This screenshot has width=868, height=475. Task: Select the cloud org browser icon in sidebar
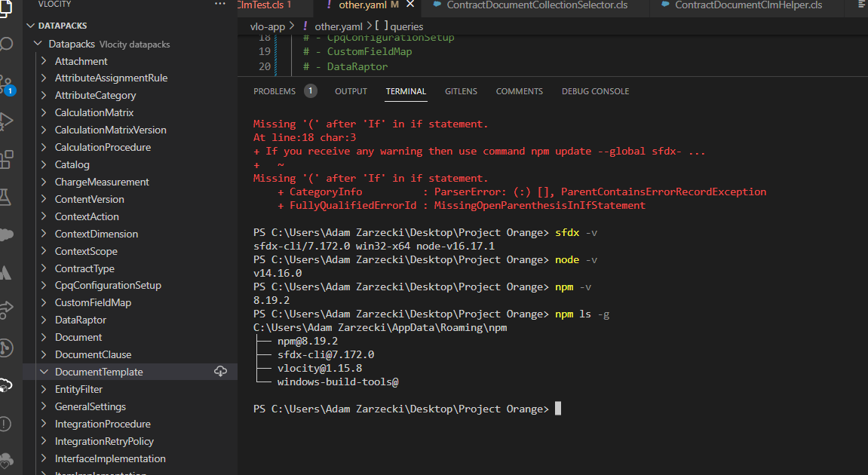click(x=8, y=234)
